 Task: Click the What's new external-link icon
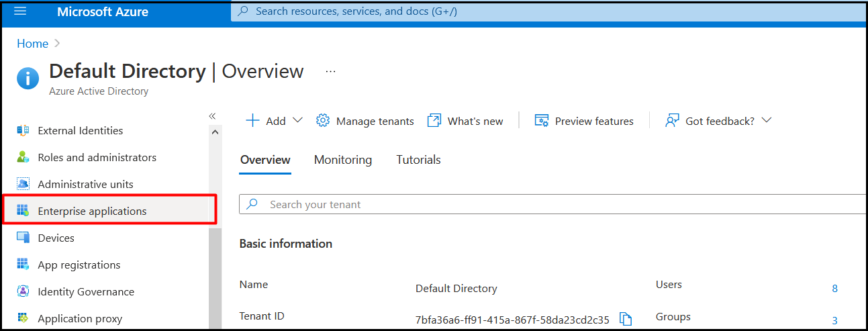434,121
